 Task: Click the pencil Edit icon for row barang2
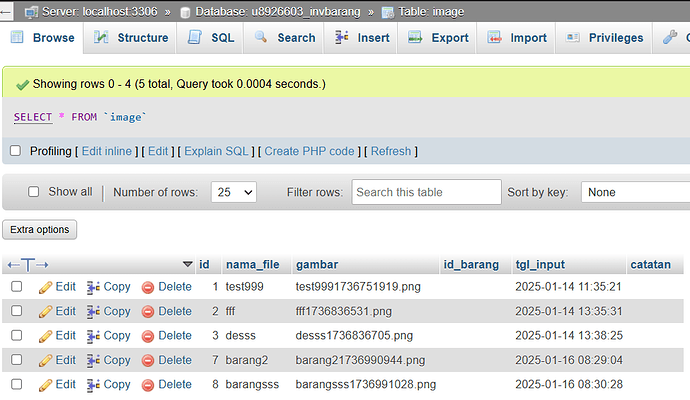click(x=45, y=360)
